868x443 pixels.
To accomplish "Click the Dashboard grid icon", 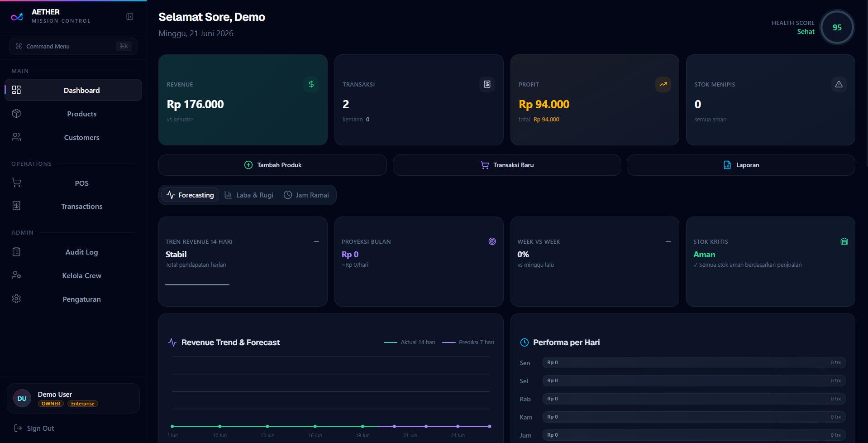I will pyautogui.click(x=16, y=90).
